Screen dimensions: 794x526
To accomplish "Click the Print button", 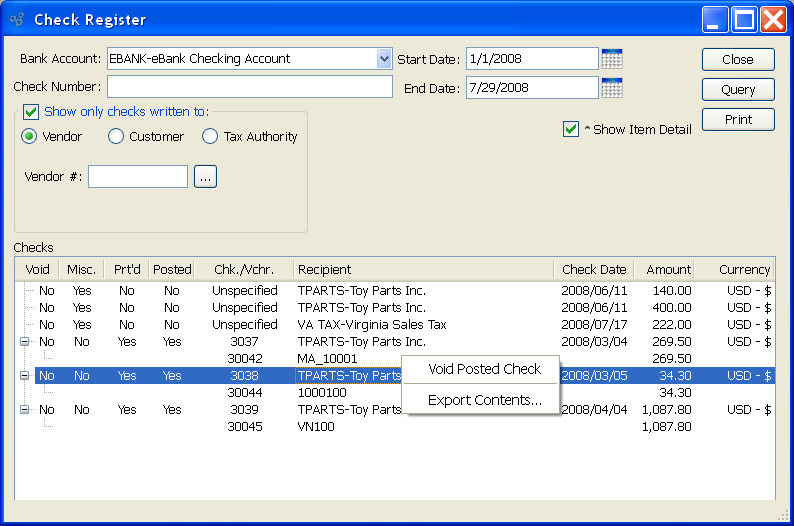I will [738, 120].
